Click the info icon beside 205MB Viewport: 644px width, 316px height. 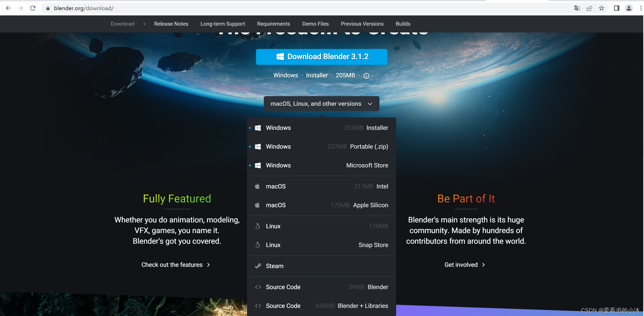(x=366, y=76)
